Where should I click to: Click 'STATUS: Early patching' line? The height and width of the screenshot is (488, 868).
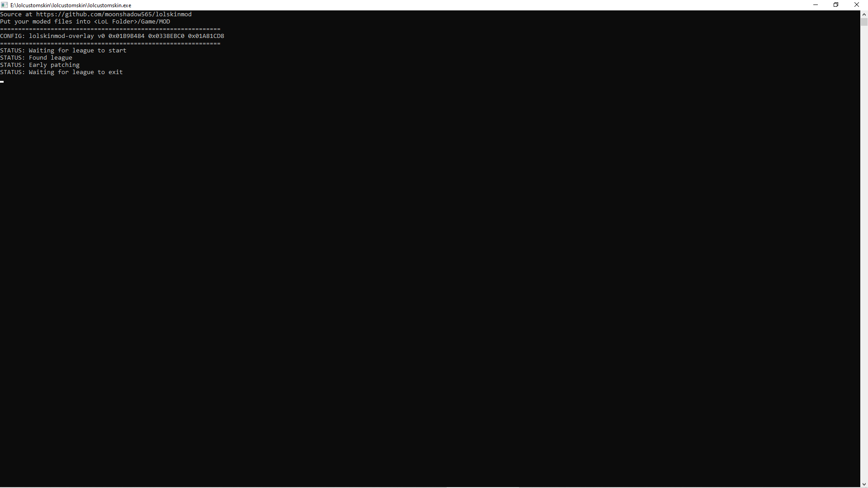[40, 65]
